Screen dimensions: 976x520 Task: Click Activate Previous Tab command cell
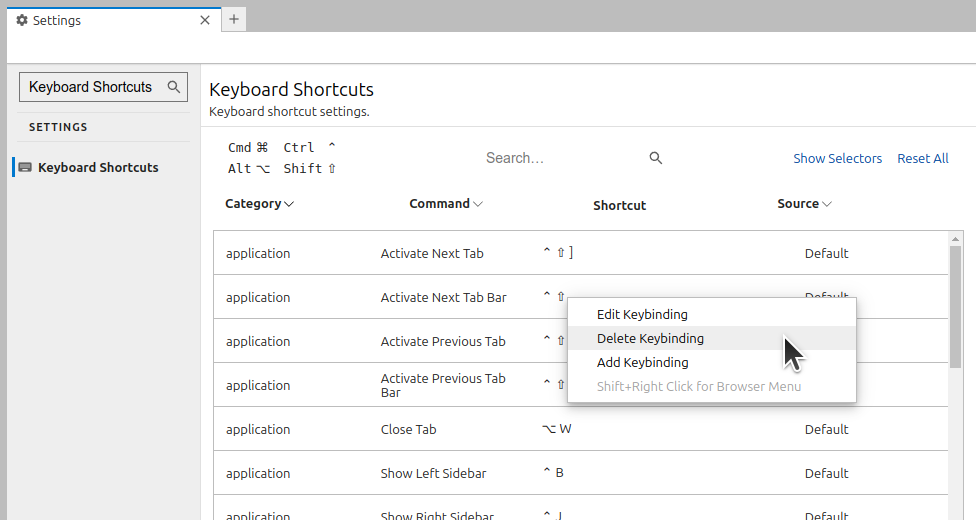(x=443, y=341)
